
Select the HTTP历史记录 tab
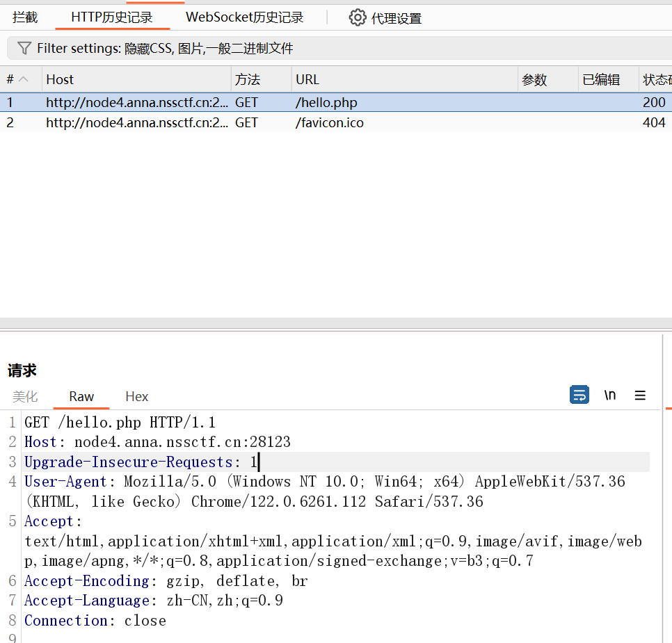[112, 17]
